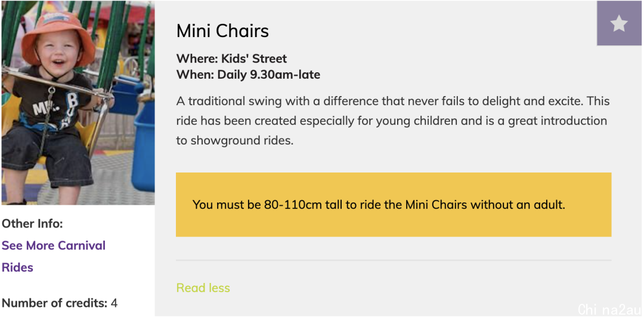Click the divider line above Read less
644x317 pixels.
pos(394,260)
